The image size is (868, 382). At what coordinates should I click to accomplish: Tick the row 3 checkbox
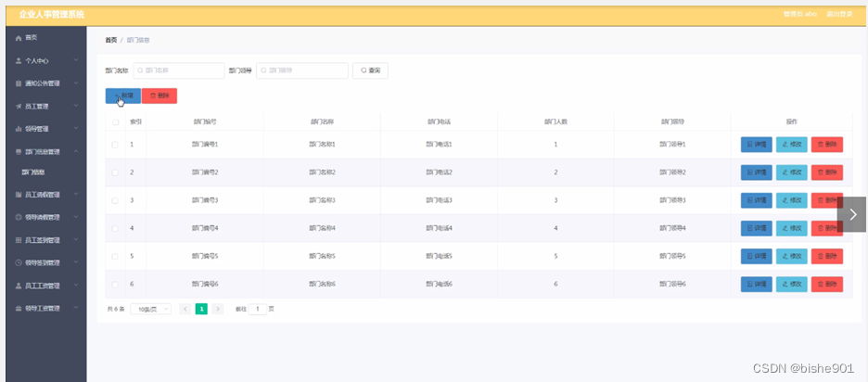[x=115, y=200]
